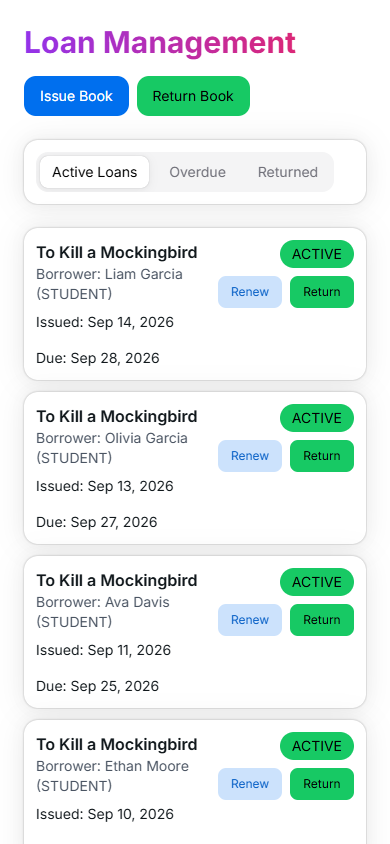390x844 pixels.
Task: Open the Returned tab
Action: 288,172
